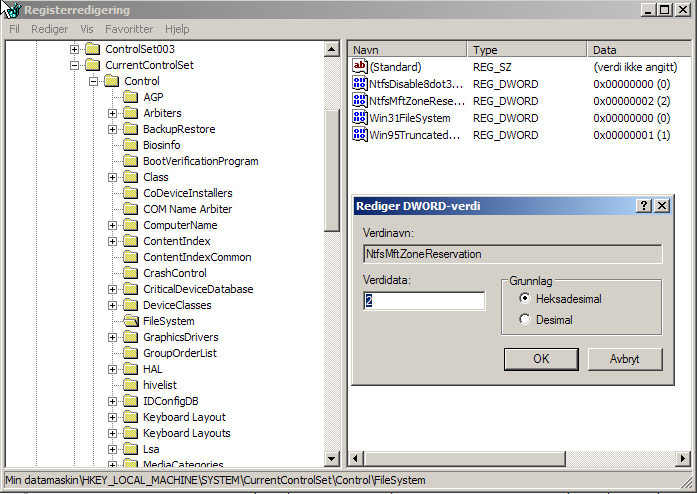Close the Rediger DWORD-verdi dialog
The image size is (697, 494).
[x=662, y=205]
